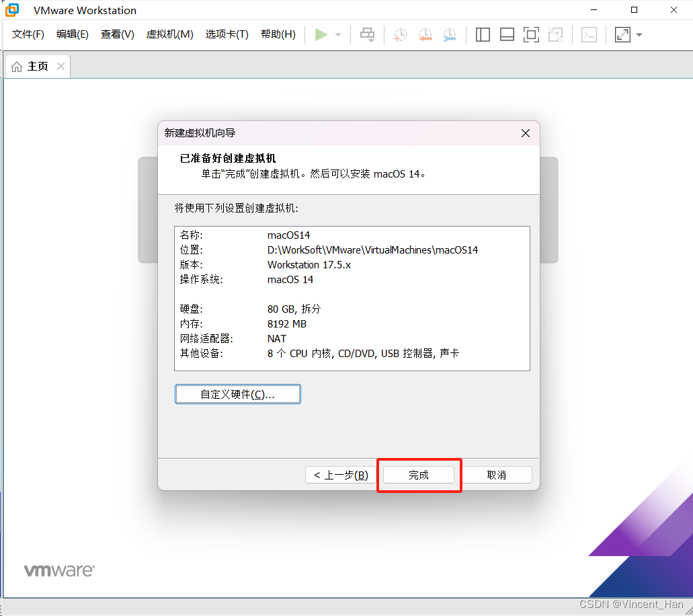Open the 虚拟机(M) menu

click(x=169, y=34)
